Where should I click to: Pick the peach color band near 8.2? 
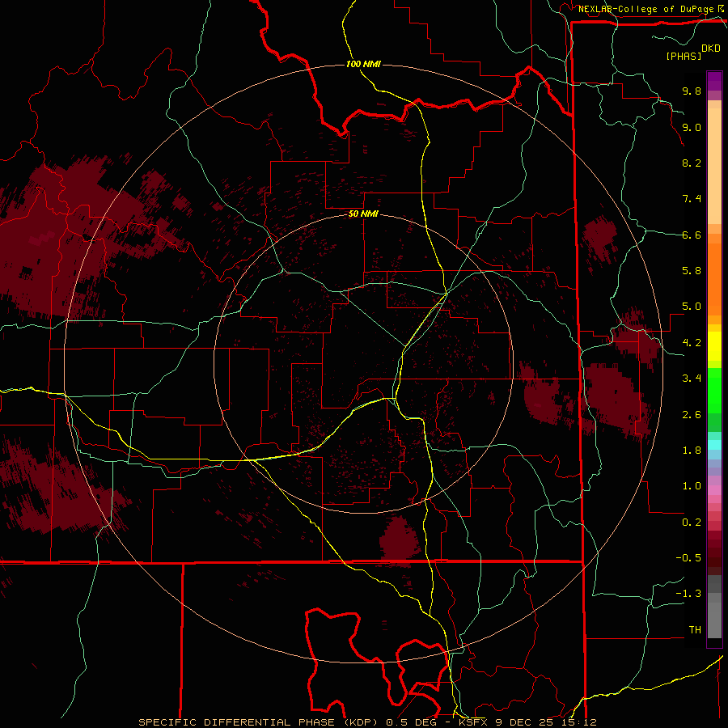[714, 166]
